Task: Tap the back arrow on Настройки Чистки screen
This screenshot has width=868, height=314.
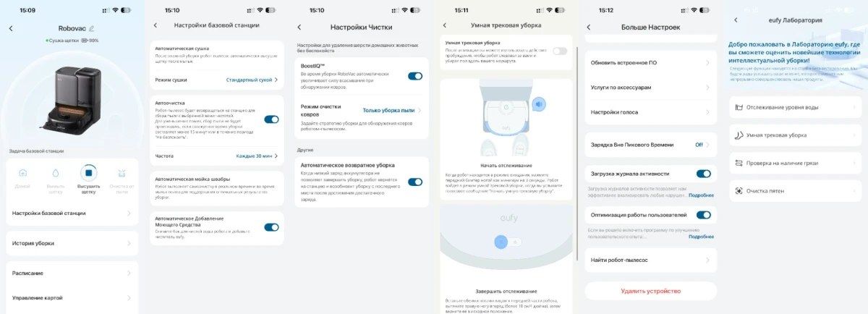Action: [299, 27]
